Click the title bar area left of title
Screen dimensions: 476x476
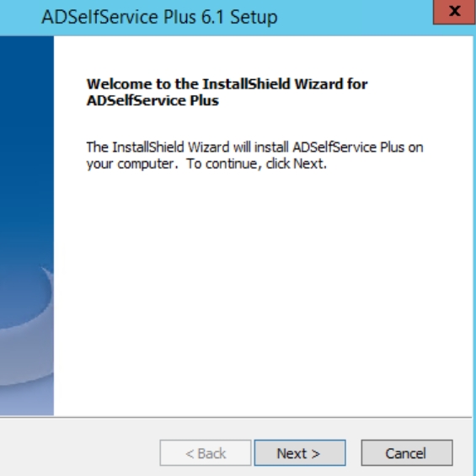click(19, 17)
